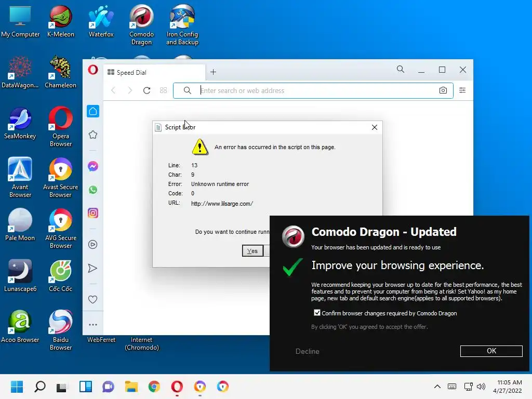This screenshot has height=399, width=532.
Task: Launch Baidu Browser desktop shortcut
Action: (60, 330)
